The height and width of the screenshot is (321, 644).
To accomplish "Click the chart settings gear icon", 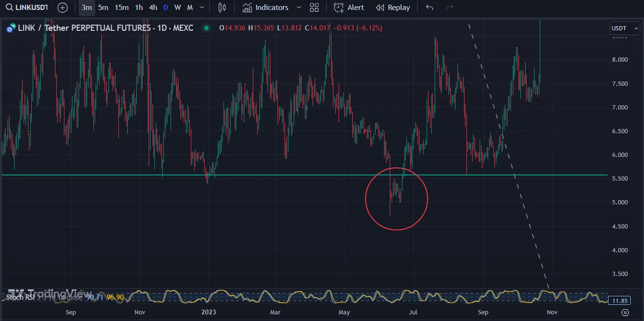I will coord(625,313).
